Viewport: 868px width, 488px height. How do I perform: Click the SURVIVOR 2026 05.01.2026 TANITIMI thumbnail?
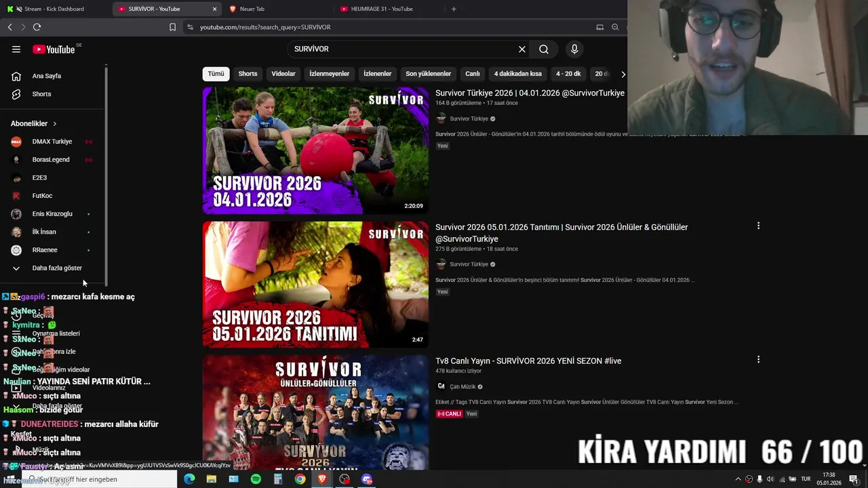pyautogui.click(x=315, y=285)
